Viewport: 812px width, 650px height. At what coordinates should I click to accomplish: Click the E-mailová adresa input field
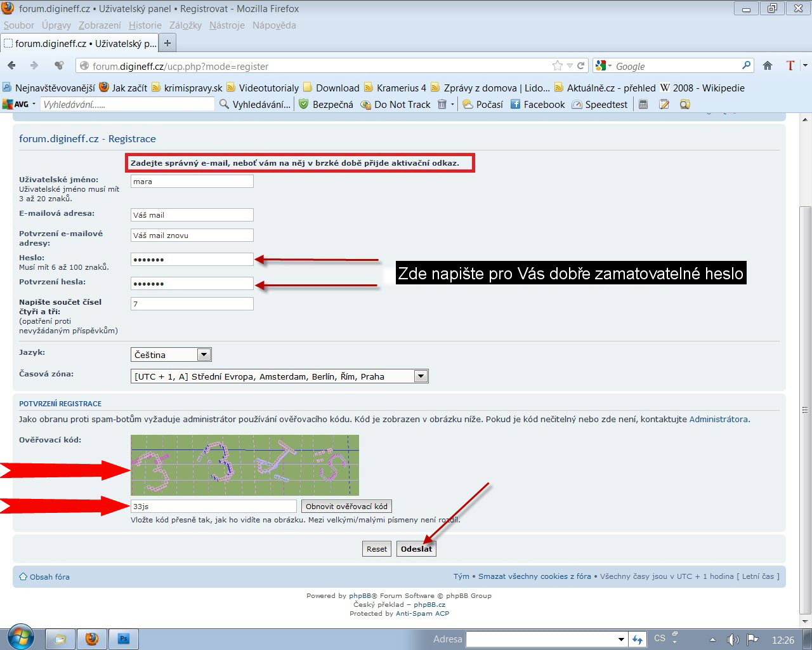[x=192, y=215]
